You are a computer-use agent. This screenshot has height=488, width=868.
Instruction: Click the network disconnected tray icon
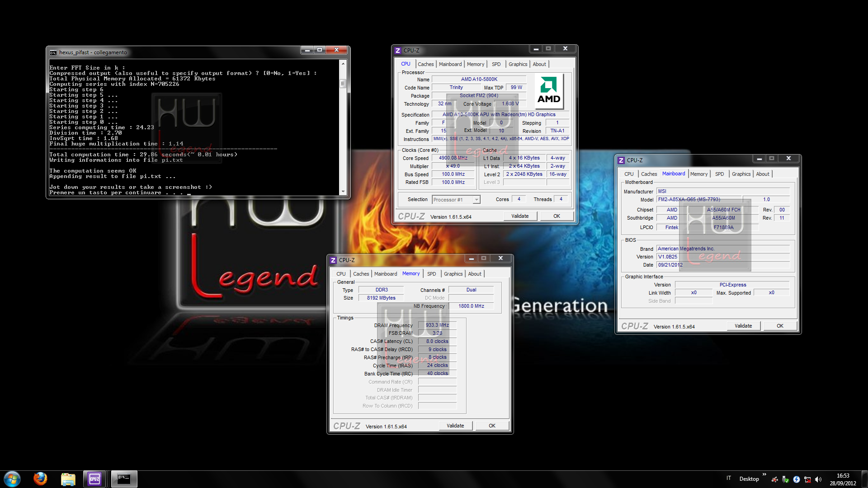point(807,479)
